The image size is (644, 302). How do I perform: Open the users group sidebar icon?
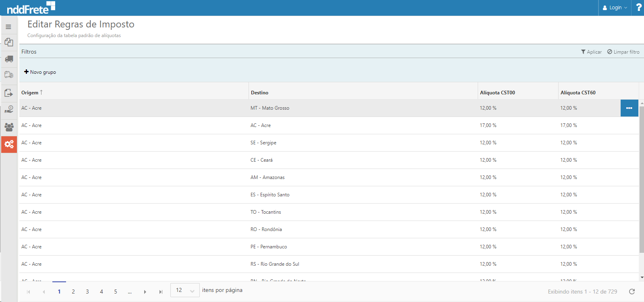pyautogui.click(x=9, y=127)
